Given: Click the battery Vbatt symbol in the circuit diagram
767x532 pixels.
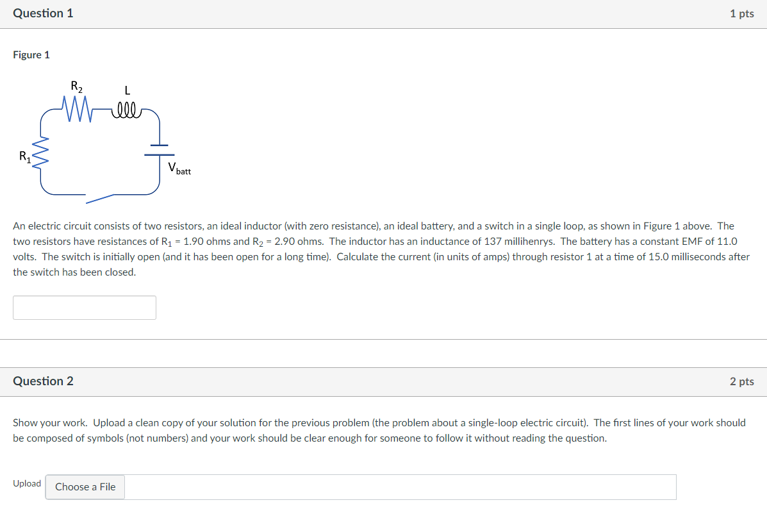Looking at the screenshot, I should (x=158, y=149).
